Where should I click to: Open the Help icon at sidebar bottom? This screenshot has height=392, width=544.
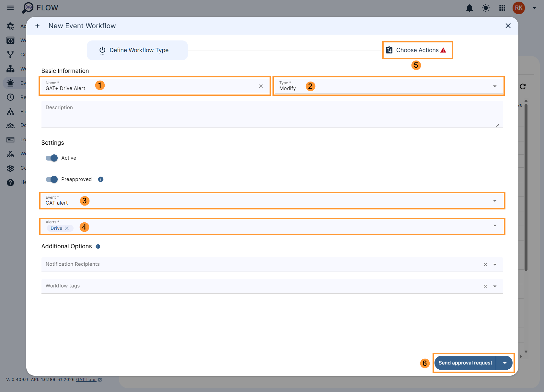(x=10, y=182)
